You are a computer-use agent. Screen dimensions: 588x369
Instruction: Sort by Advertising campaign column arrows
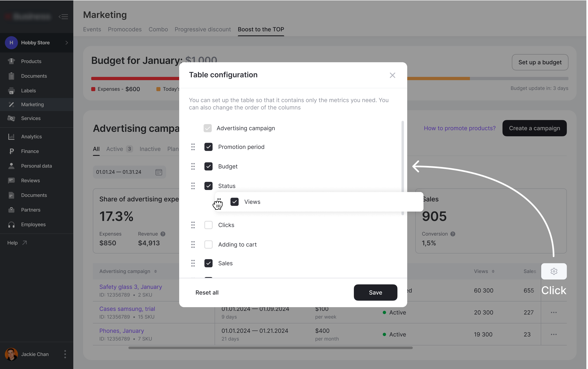point(156,271)
